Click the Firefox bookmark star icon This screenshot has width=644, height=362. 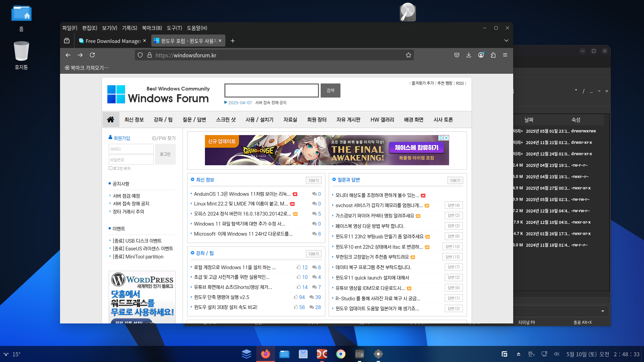pyautogui.click(x=408, y=55)
